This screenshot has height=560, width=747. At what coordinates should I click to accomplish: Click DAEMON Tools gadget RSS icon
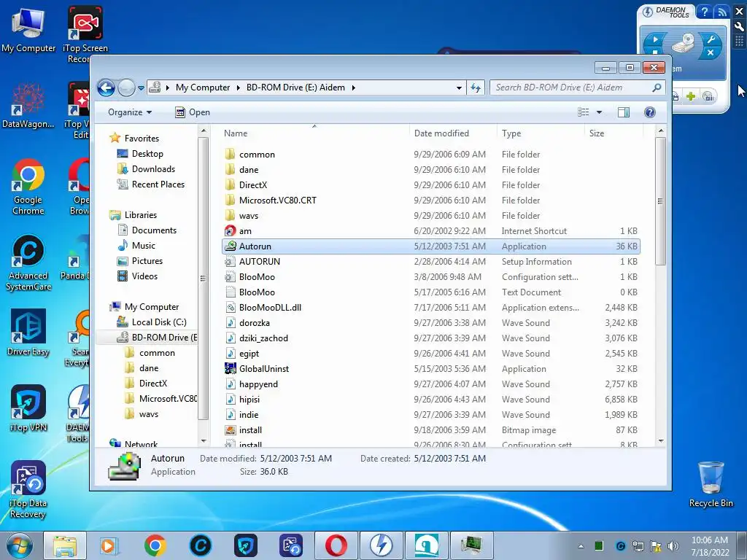(721, 12)
